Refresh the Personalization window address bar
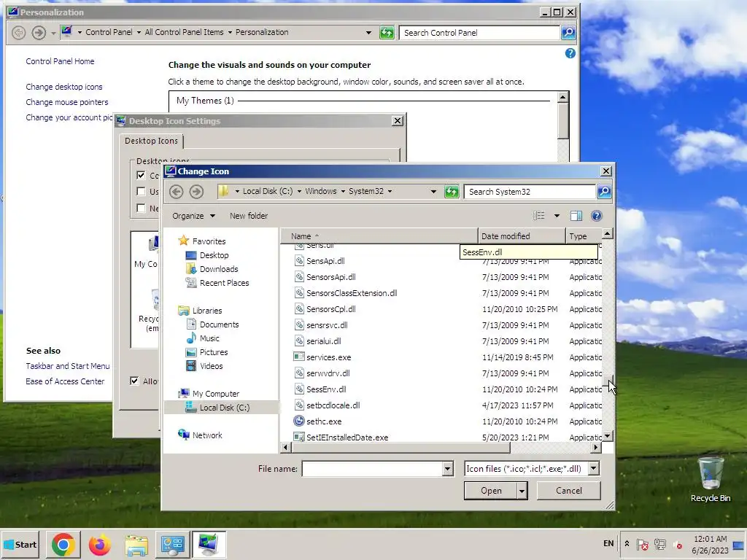 (387, 32)
